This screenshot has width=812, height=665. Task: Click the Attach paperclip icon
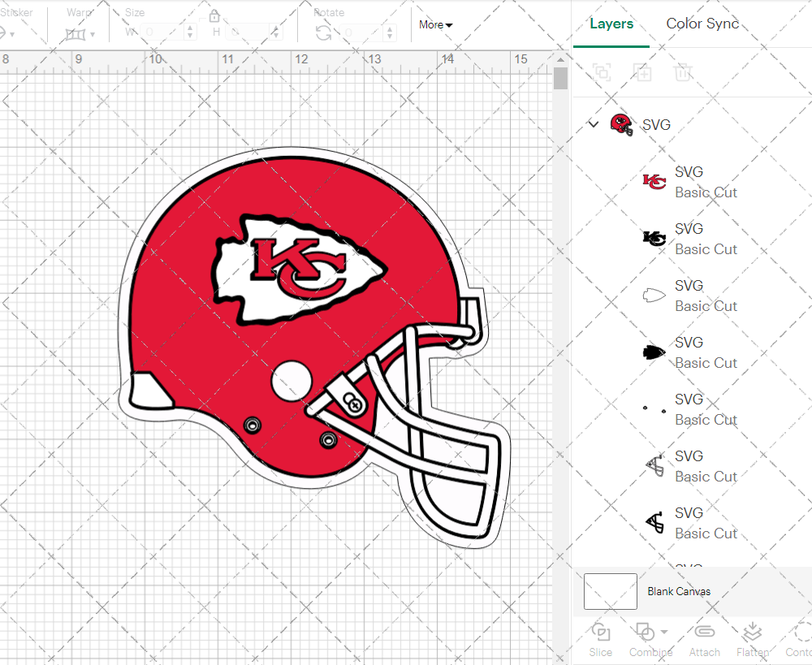pos(704,632)
